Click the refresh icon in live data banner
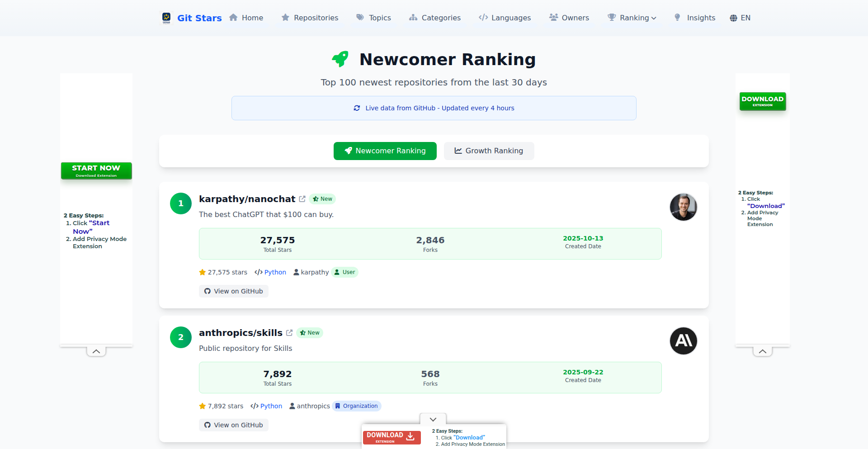This screenshot has width=868, height=449. 357,108
